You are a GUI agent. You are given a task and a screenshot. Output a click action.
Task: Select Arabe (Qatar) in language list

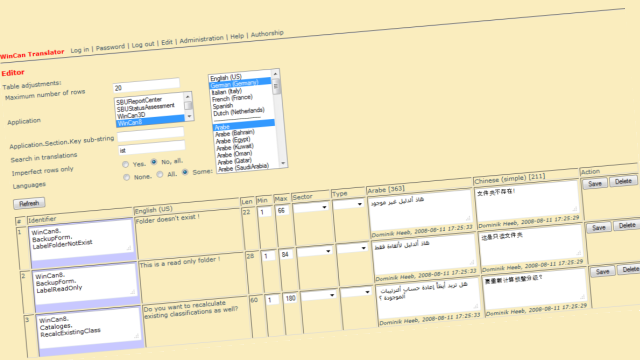coord(234,161)
